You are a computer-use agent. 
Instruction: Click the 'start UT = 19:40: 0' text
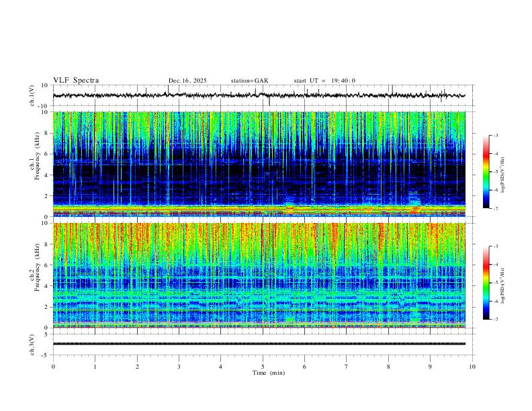tap(324, 81)
